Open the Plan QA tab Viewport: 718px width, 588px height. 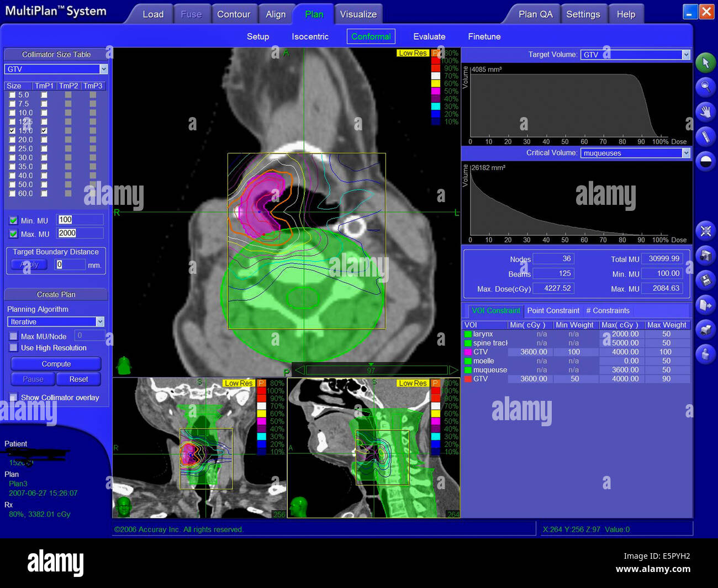[535, 14]
